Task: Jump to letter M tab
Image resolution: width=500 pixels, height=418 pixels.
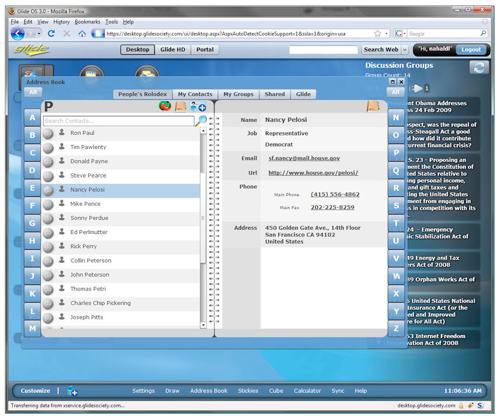Action: 32,329
